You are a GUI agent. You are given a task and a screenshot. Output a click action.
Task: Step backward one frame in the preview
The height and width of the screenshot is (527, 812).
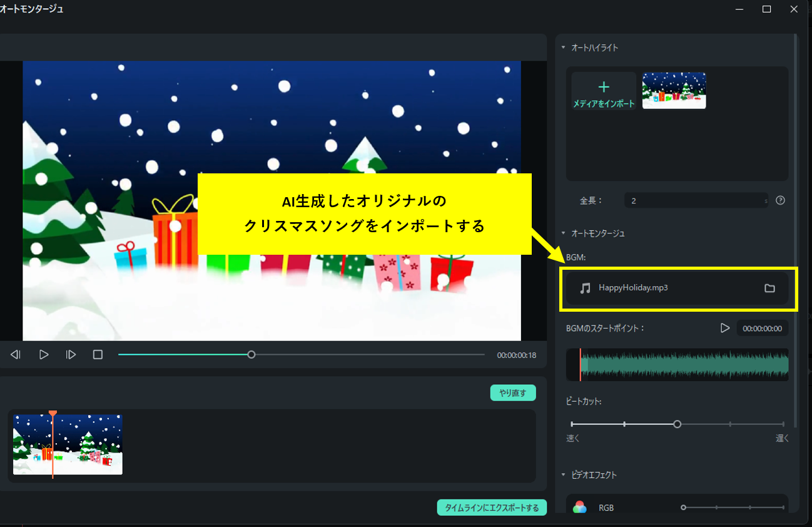[x=15, y=354]
